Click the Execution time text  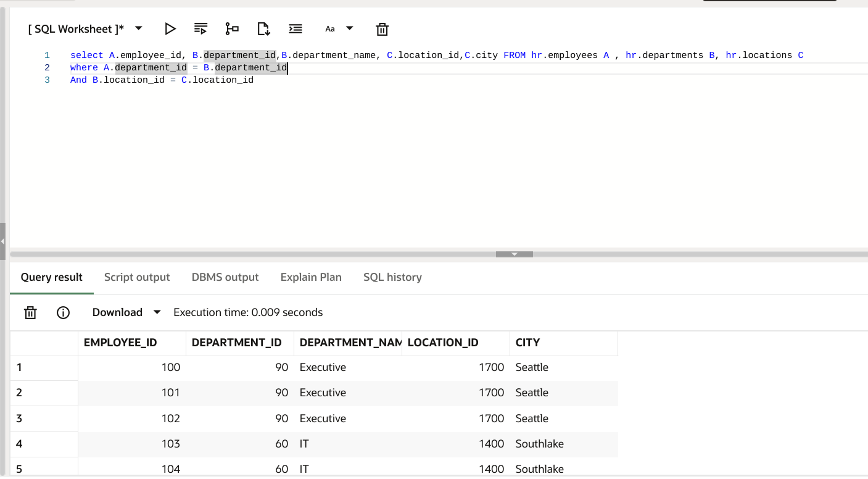coord(248,312)
